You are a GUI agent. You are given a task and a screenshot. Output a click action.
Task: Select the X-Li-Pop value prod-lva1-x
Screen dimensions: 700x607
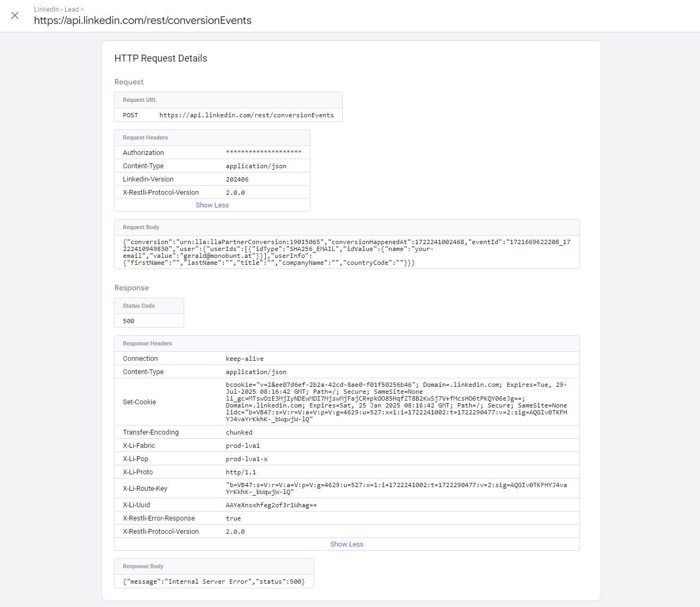(x=247, y=459)
